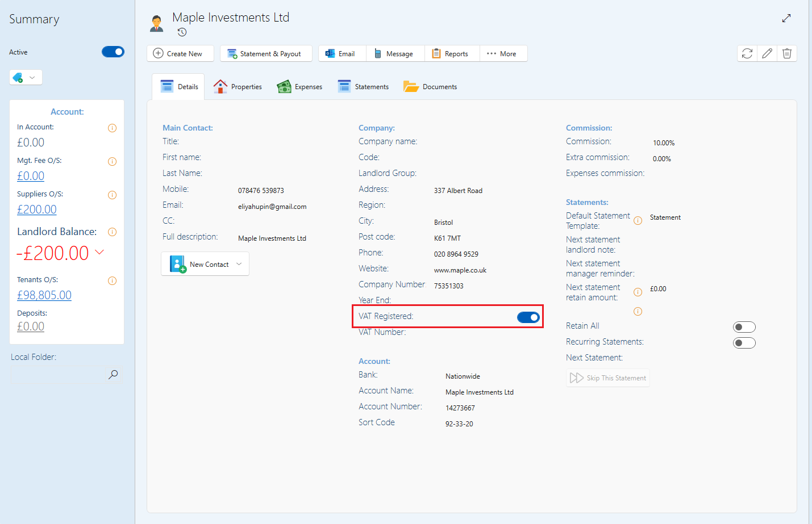Click the email eliyahupin@gmail.com

[272, 207]
